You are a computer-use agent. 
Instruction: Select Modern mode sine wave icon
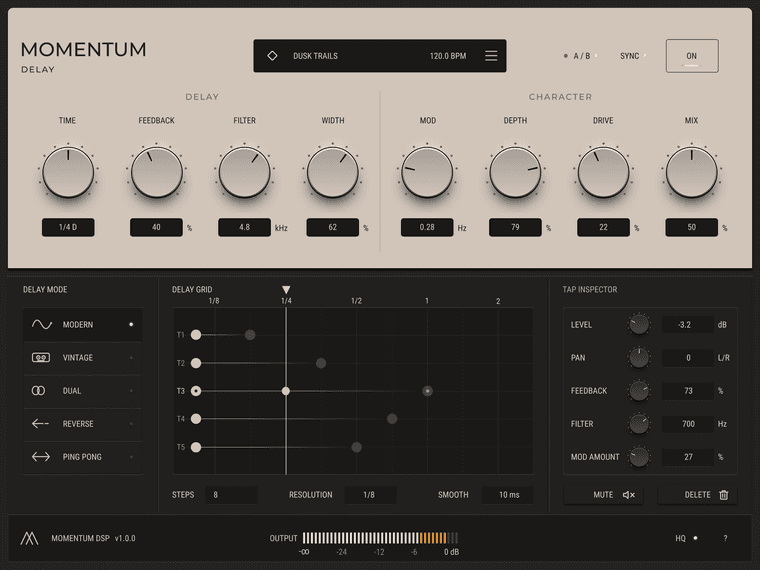[42, 324]
